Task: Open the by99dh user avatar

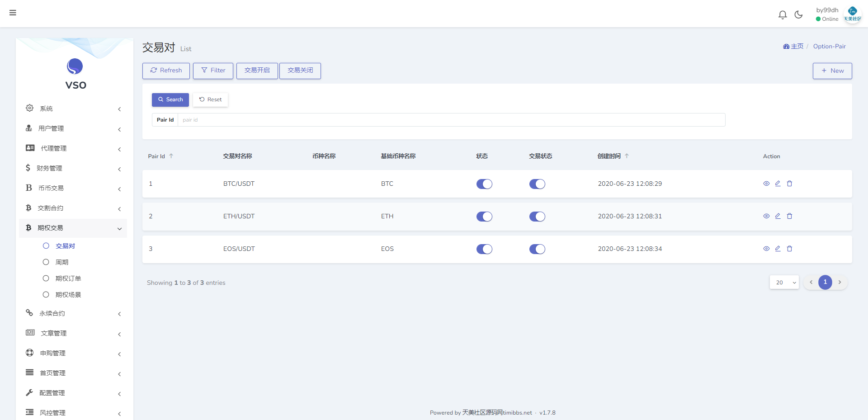Action: [x=853, y=14]
